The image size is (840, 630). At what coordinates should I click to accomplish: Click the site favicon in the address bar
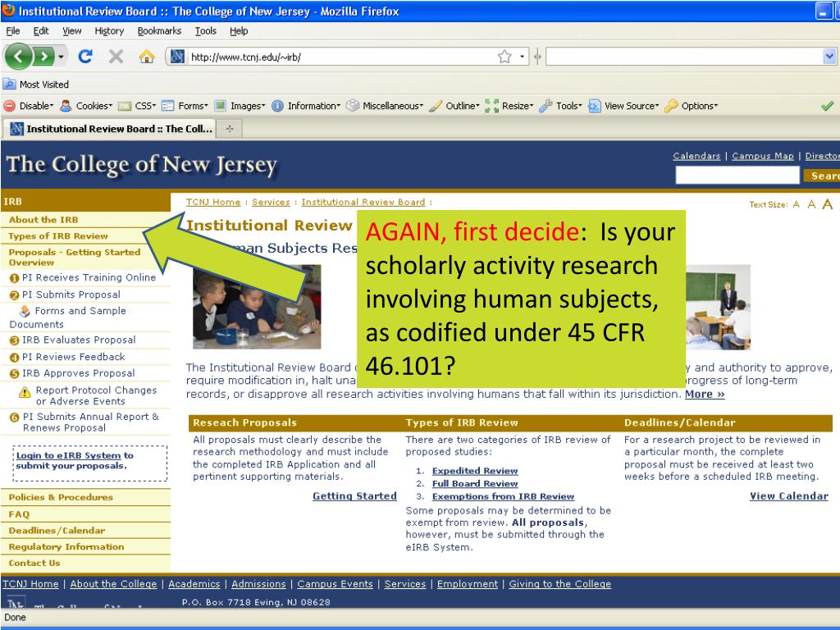coord(177,57)
